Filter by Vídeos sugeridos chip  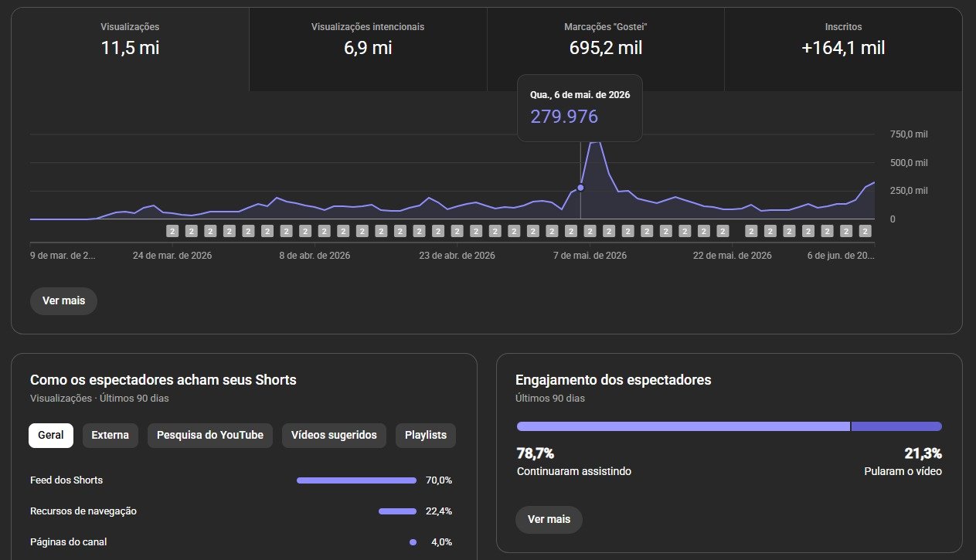[x=334, y=435]
